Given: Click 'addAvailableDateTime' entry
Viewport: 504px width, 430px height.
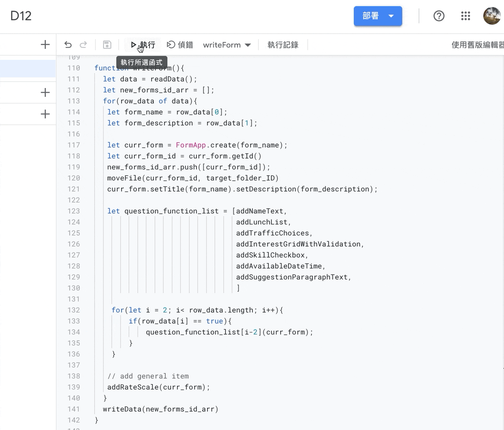Looking at the screenshot, I should tap(279, 266).
